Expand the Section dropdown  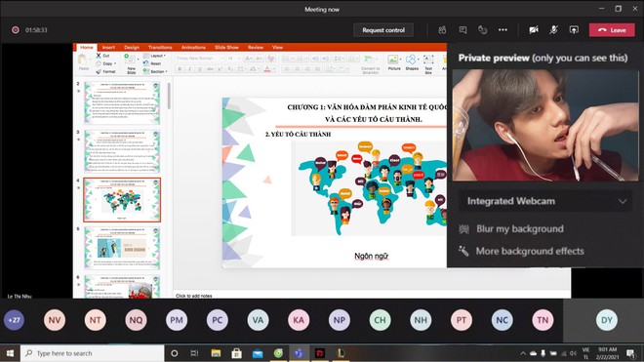(155, 71)
